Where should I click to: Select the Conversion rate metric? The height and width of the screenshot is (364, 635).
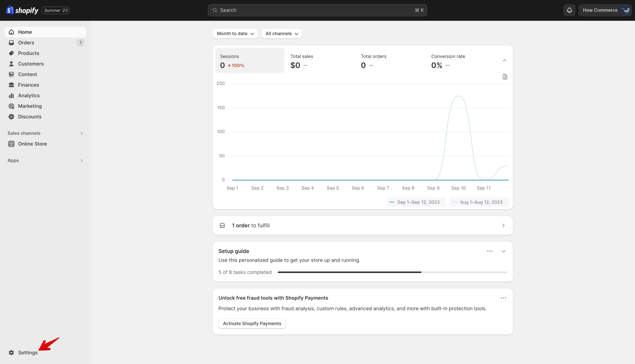click(461, 61)
